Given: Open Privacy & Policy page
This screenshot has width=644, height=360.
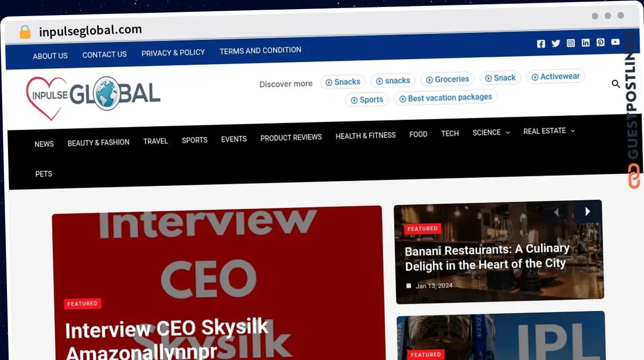Looking at the screenshot, I should pyautogui.click(x=173, y=53).
